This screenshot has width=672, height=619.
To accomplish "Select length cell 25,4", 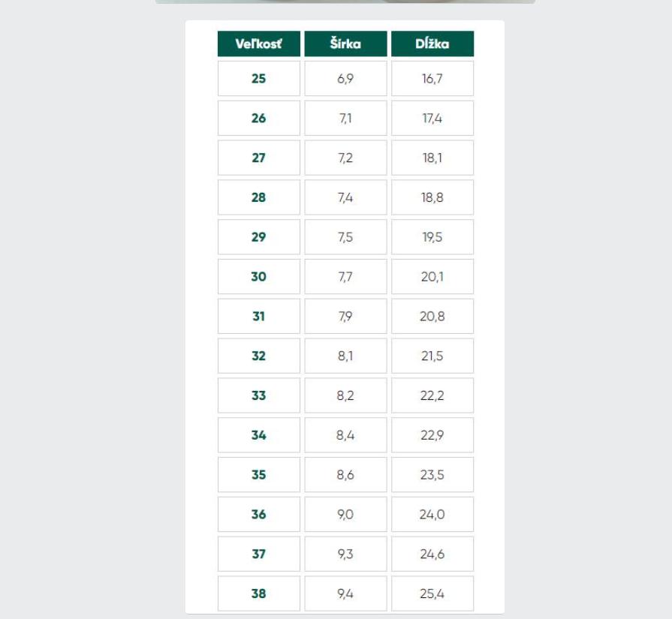I will coord(432,593).
